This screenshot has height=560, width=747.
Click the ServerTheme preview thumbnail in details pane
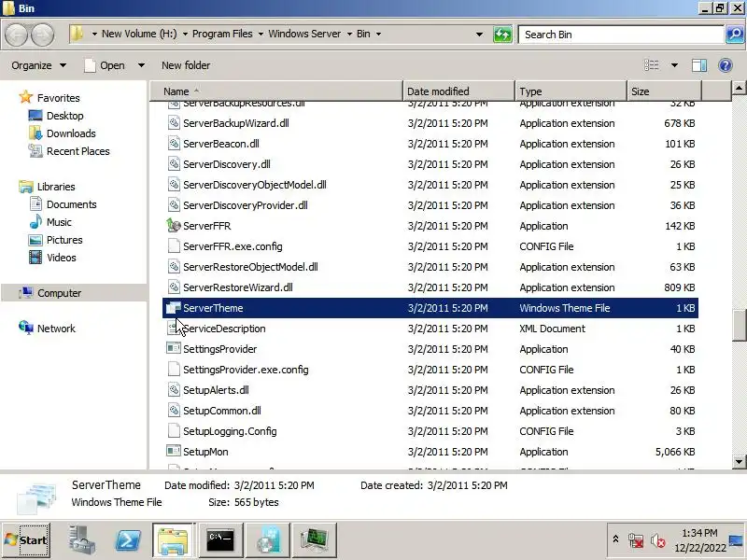click(x=36, y=497)
